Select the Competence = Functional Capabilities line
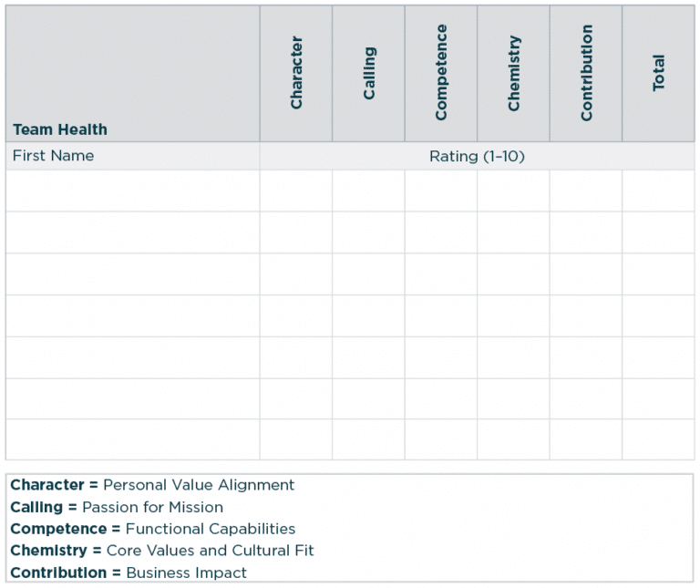Viewport: 700px width, 588px height. 153,529
